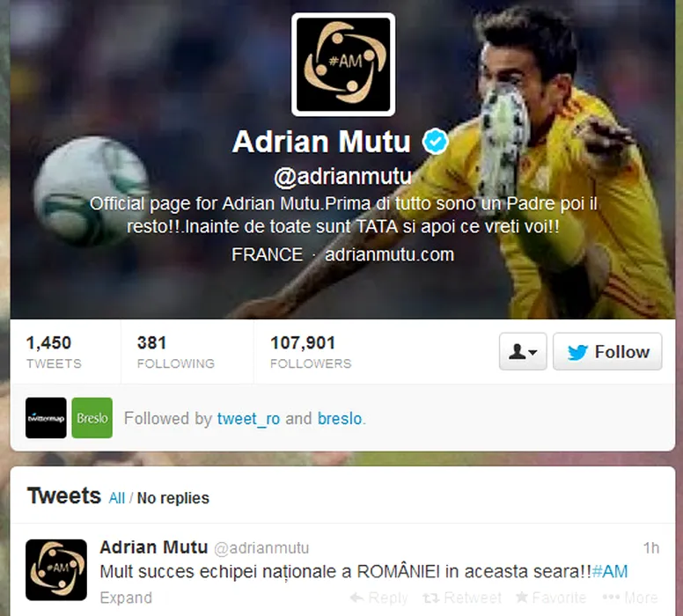Open the twittermap follower avatar
Viewport: 683px width, 616px height.
(x=46, y=418)
